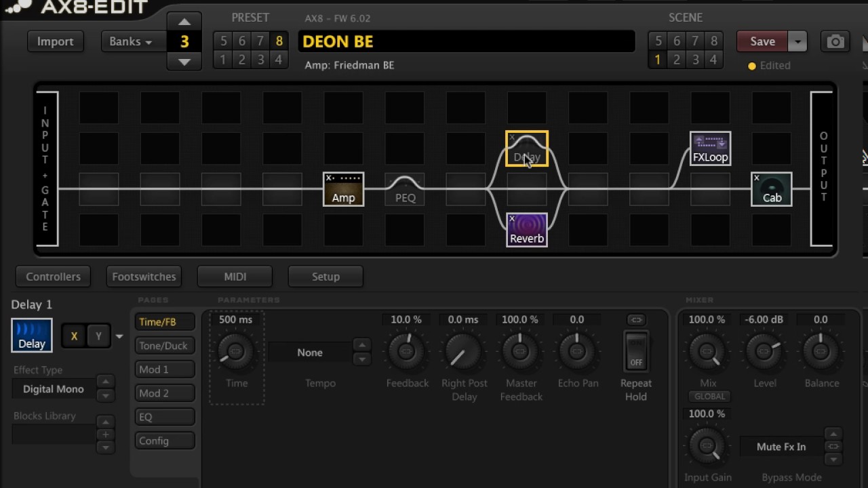Viewport: 868px width, 488px height.
Task: Click the Echo Pan knob
Action: click(577, 351)
